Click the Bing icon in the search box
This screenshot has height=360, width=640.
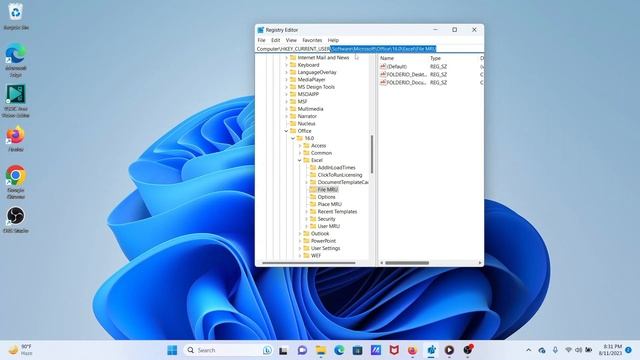click(267, 350)
